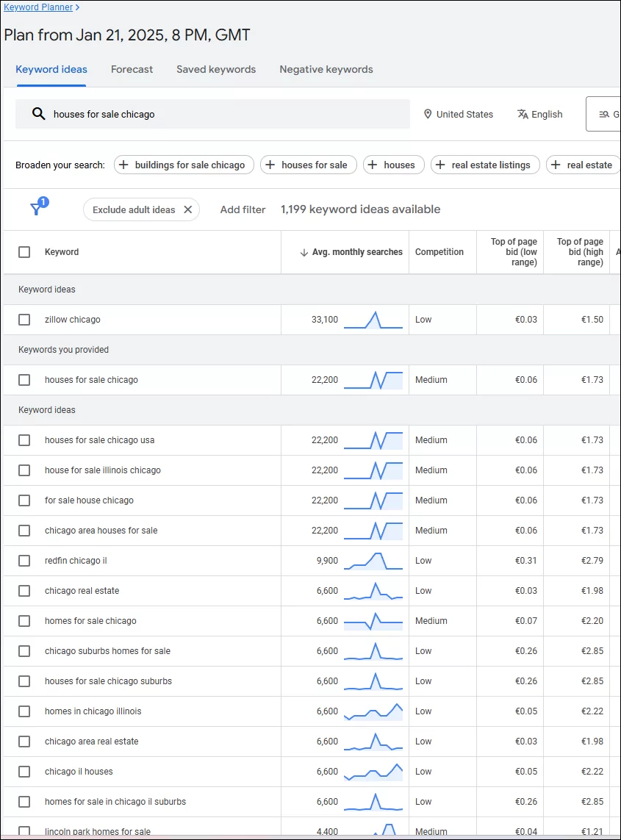The image size is (621, 840).
Task: Switch to the Forecast tab
Action: click(x=132, y=70)
